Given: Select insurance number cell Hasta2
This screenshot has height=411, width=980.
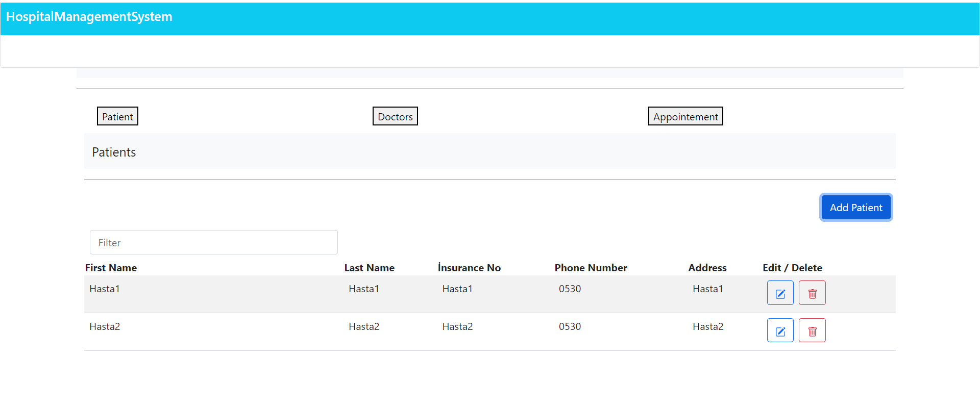Looking at the screenshot, I should coord(457,326).
